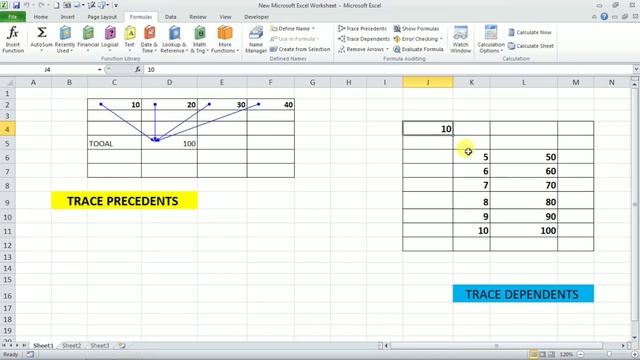Open Financial functions library
This screenshot has height=360, width=640.
[x=88, y=40]
